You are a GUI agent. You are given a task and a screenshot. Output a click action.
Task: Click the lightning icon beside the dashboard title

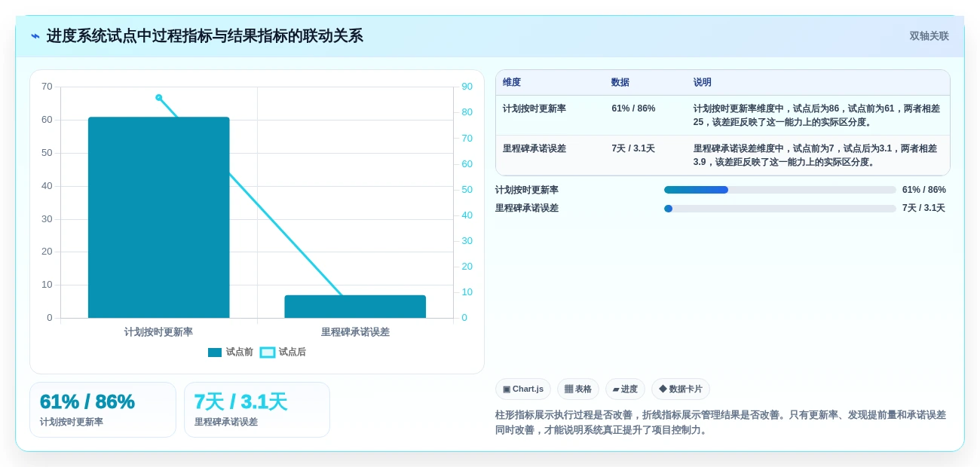point(35,36)
